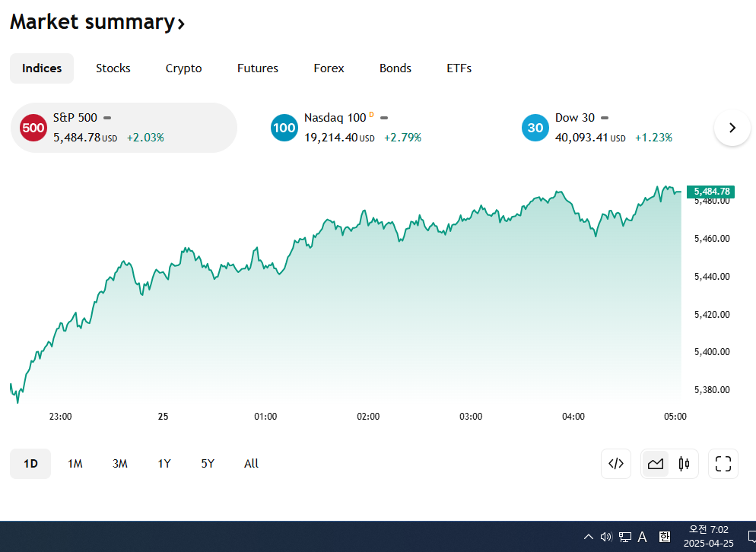Click the Korean IME 한 language icon
Screen dimensions: 756x552
tap(665, 537)
